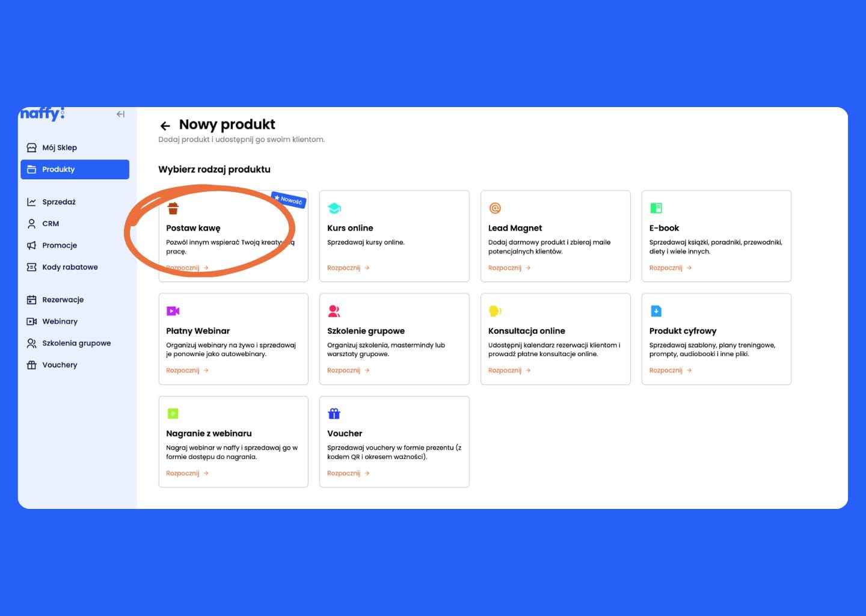Viewport: 866px width, 616px height.
Task: Click the graduation cap icon on Kurs online
Action: [334, 208]
